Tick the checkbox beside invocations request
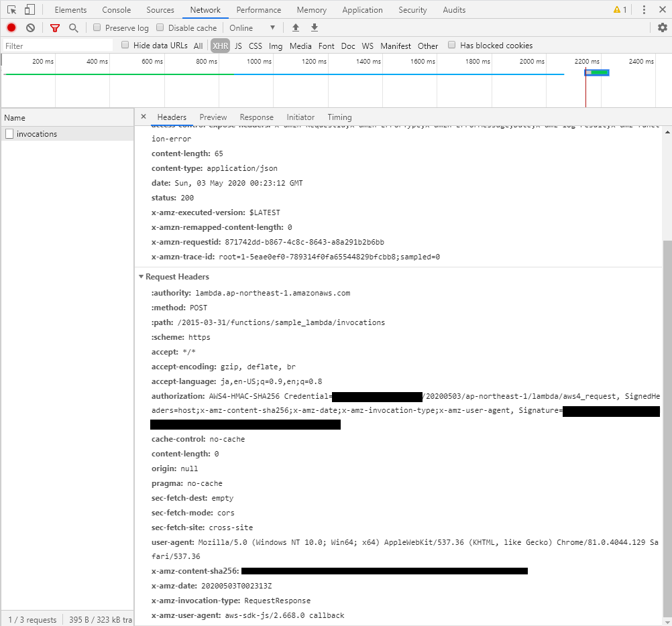Viewport: 672px width, 626px height. (9, 134)
